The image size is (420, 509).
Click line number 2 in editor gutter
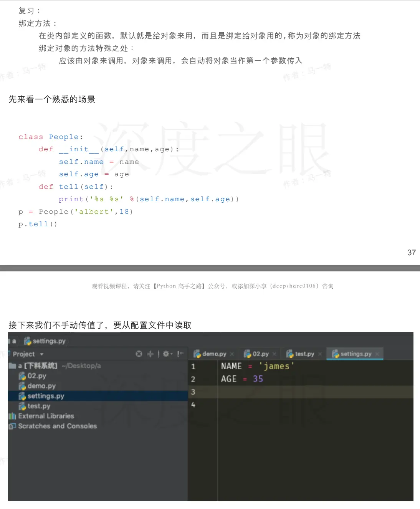pyautogui.click(x=193, y=379)
